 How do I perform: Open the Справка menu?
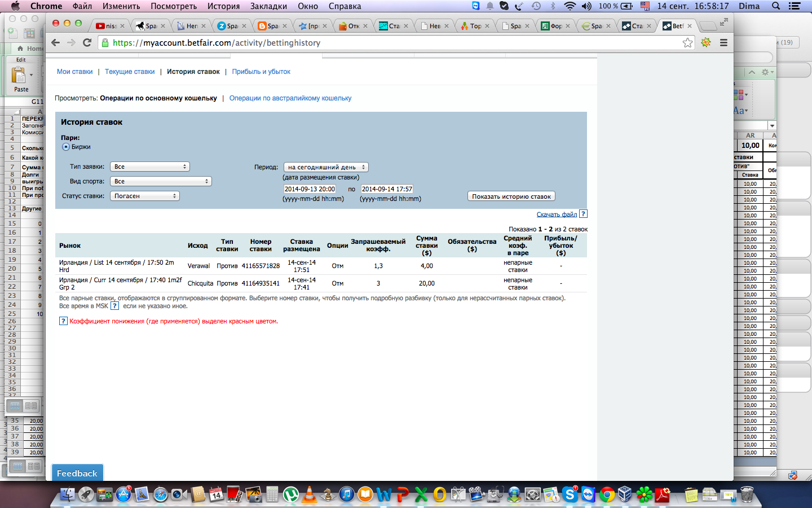coord(345,6)
